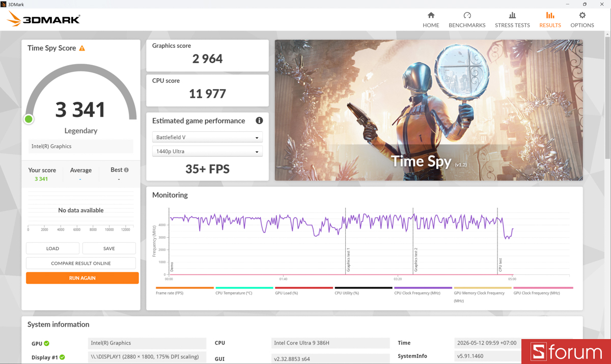
Task: Toggle GPU Clock Frequency legend swatch
Action: click(x=542, y=288)
